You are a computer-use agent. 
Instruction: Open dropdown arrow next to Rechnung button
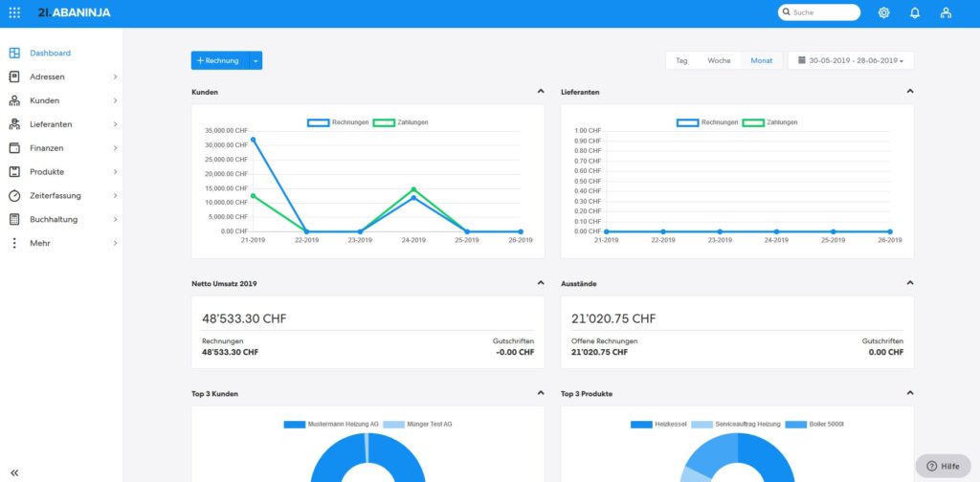coord(256,60)
